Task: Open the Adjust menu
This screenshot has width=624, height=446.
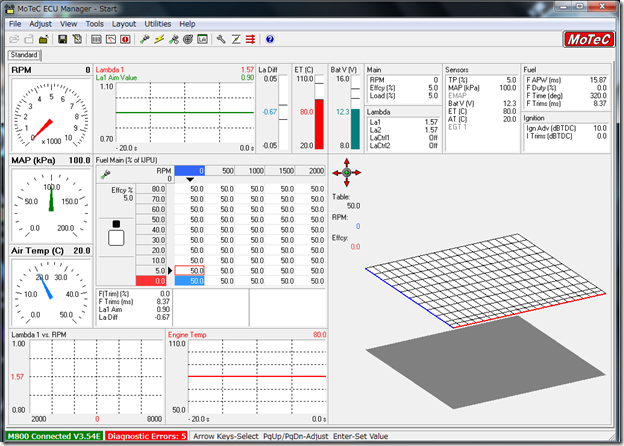Action: (x=41, y=24)
